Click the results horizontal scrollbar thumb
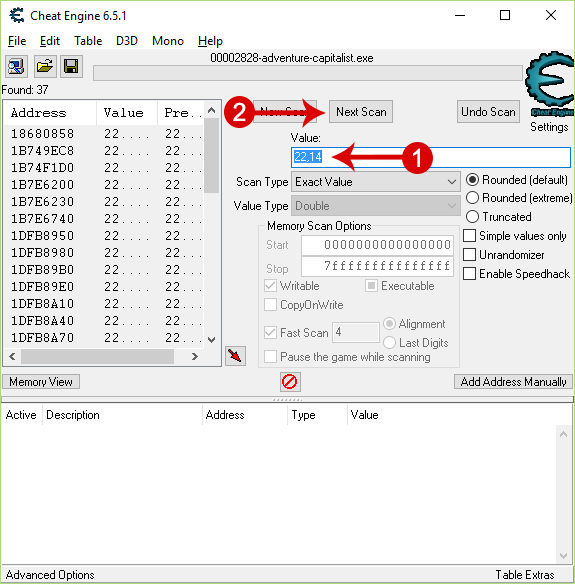 [x=98, y=357]
